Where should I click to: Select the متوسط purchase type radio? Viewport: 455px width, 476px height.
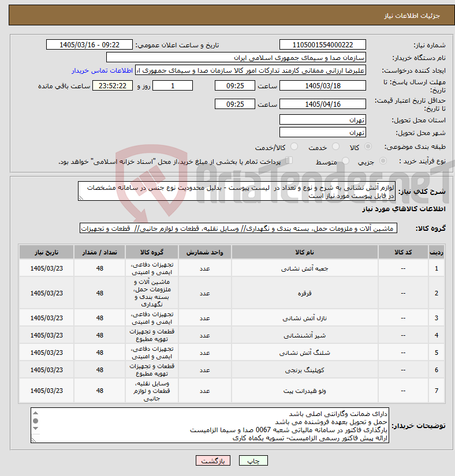(345, 161)
